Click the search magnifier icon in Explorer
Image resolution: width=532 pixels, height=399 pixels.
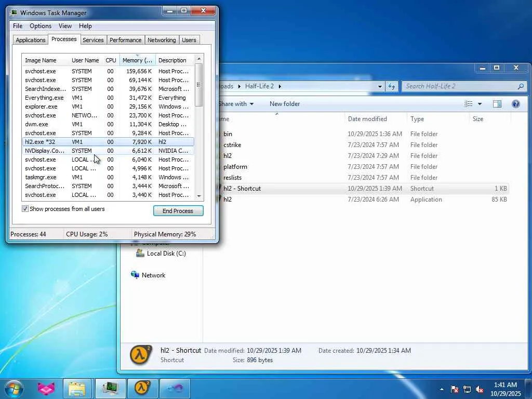(521, 86)
